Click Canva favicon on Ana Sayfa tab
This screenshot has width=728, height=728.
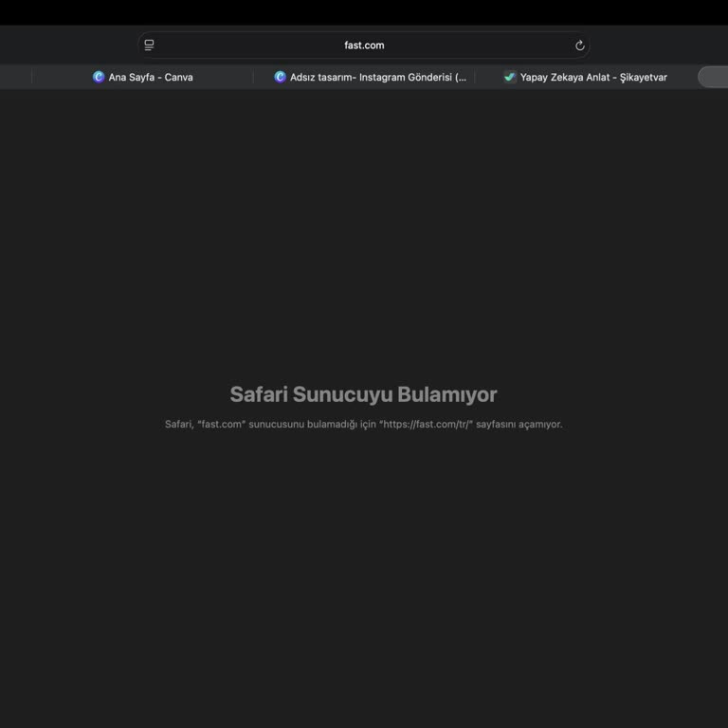click(x=99, y=77)
